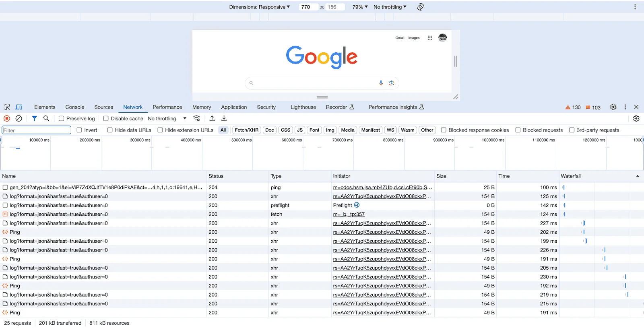
Task: Click viewport bottom resize handle bar
Action: pos(322,97)
